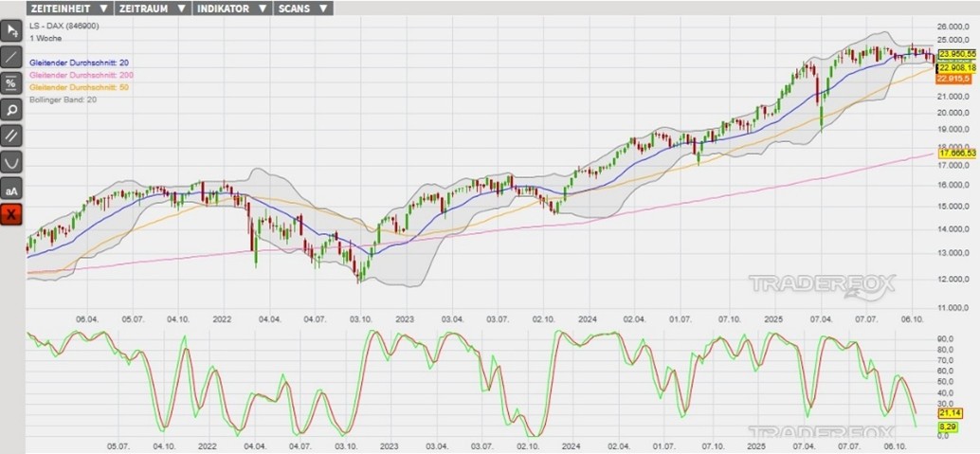
Task: Choose the parallel channel lines tool
Action: click(x=12, y=136)
